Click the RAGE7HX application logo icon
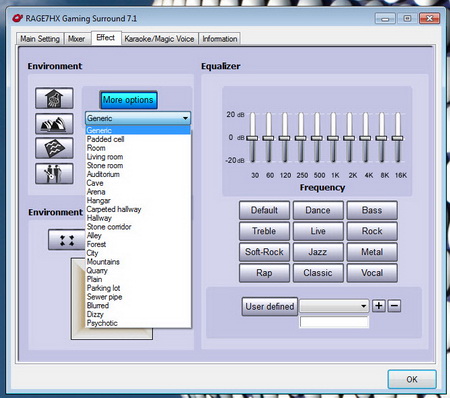The height and width of the screenshot is (398, 450). pos(17,18)
